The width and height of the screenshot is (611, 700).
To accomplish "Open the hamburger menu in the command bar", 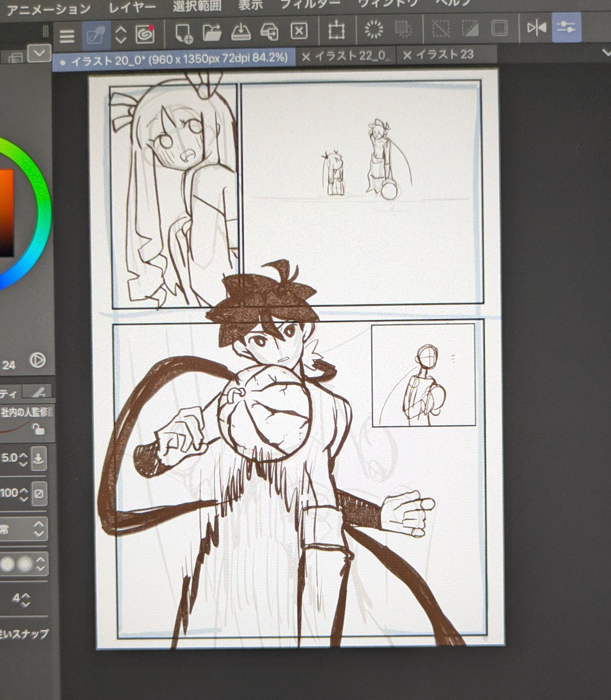I will [x=67, y=36].
